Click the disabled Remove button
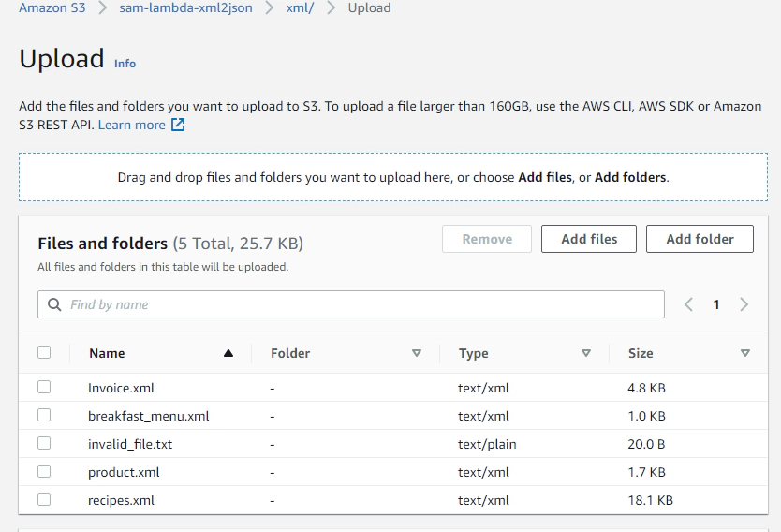 (x=487, y=239)
